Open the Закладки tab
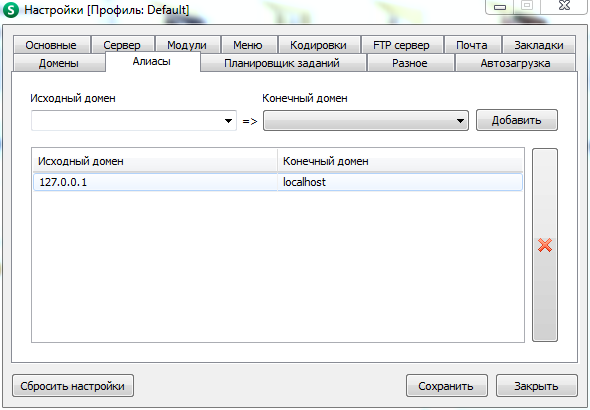The width and height of the screenshot is (590, 410). pyautogui.click(x=539, y=45)
